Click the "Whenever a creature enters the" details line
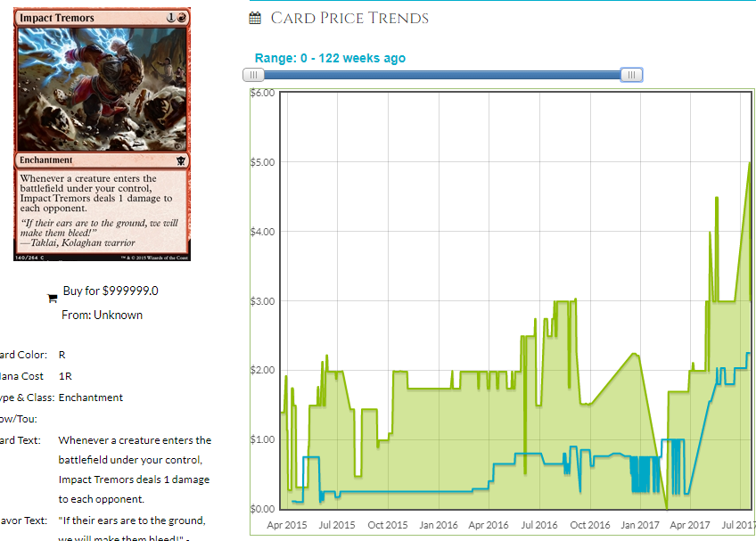 coord(135,440)
